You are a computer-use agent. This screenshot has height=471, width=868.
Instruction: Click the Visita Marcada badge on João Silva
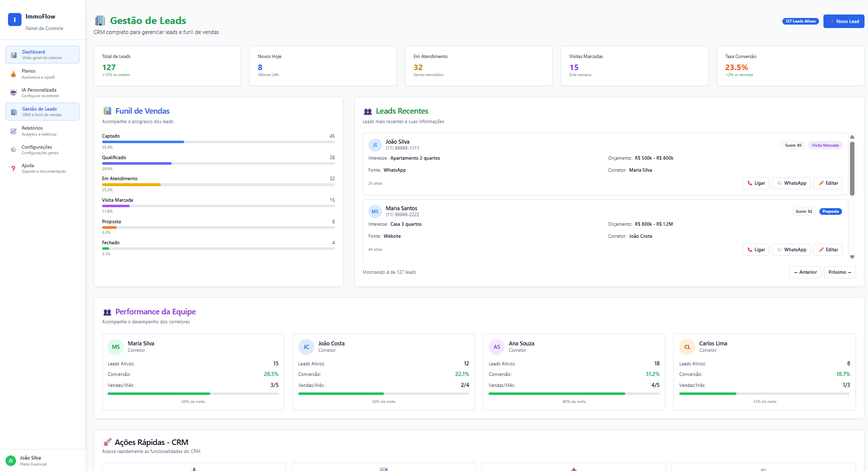825,145
